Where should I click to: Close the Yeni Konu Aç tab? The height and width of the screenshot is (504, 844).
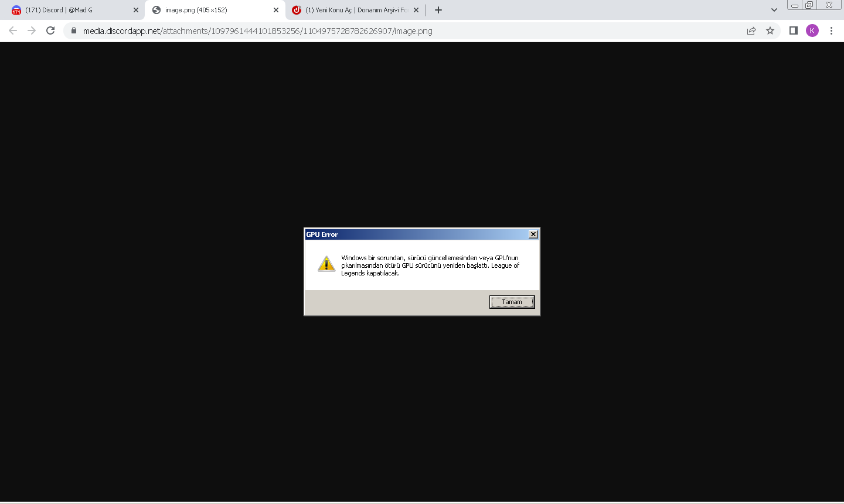[x=416, y=10]
